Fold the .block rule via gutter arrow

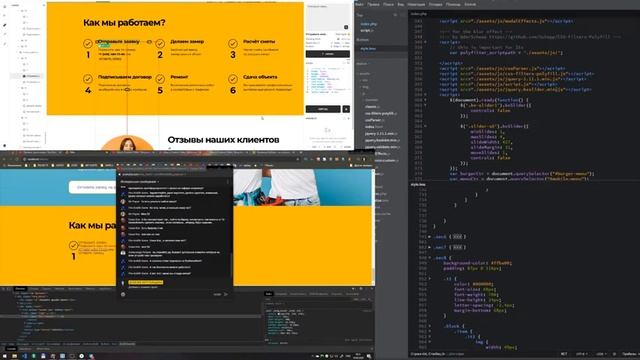click(x=429, y=326)
